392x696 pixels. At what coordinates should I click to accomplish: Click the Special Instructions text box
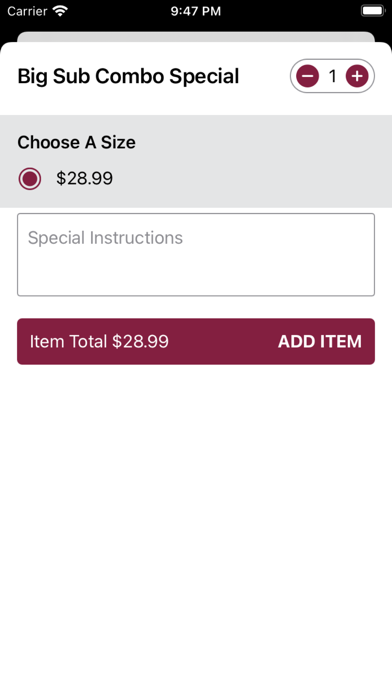[x=196, y=254]
